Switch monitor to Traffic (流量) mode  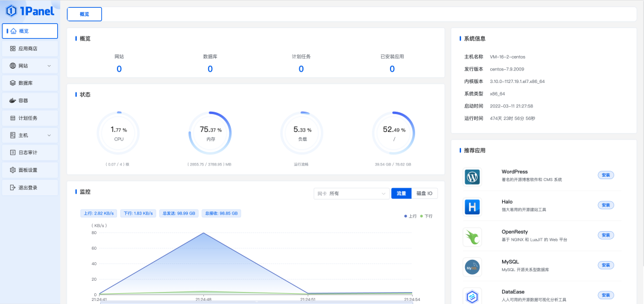point(401,194)
